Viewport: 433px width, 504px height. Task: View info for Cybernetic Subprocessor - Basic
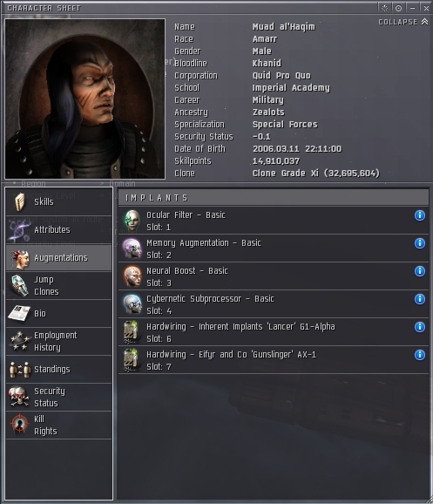point(420,299)
